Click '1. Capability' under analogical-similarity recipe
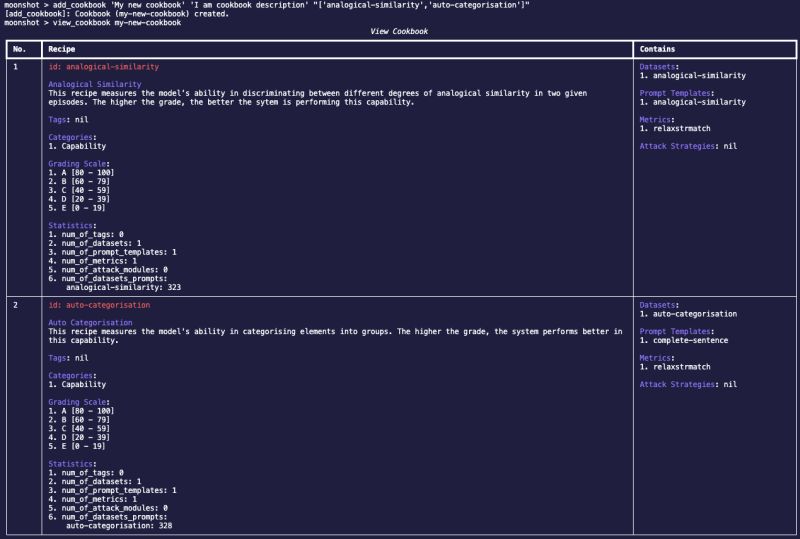This screenshot has height=539, width=800. pyautogui.click(x=77, y=146)
